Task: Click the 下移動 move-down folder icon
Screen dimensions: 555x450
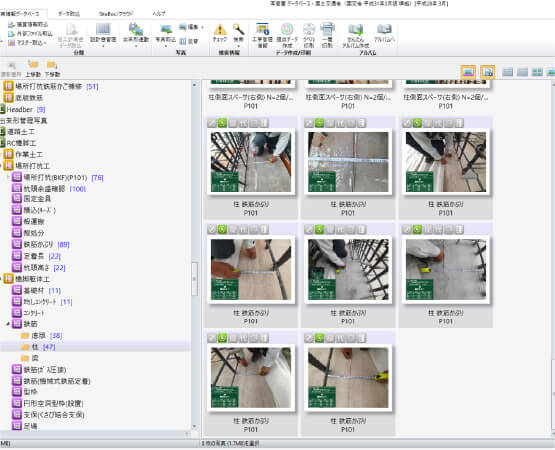Action: click(x=52, y=69)
